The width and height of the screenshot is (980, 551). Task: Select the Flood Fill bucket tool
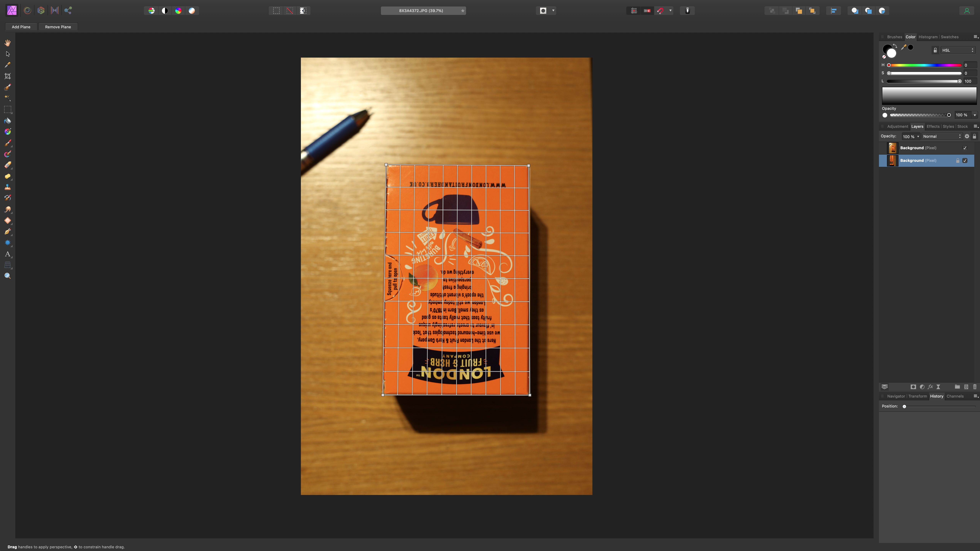tap(8, 121)
